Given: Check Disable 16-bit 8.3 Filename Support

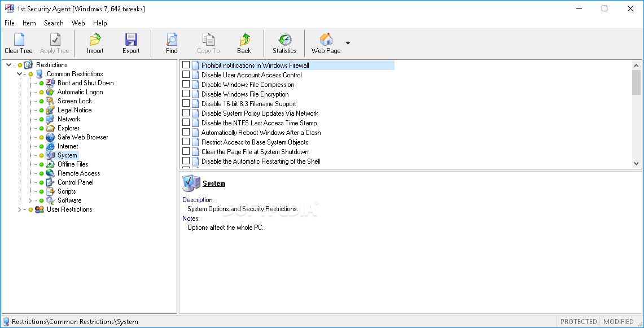Looking at the screenshot, I should (x=186, y=103).
